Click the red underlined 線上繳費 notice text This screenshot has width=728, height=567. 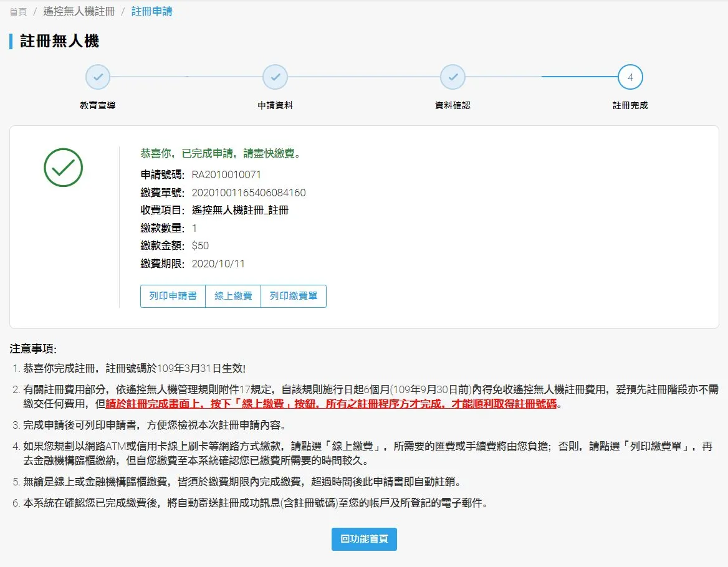coord(331,404)
